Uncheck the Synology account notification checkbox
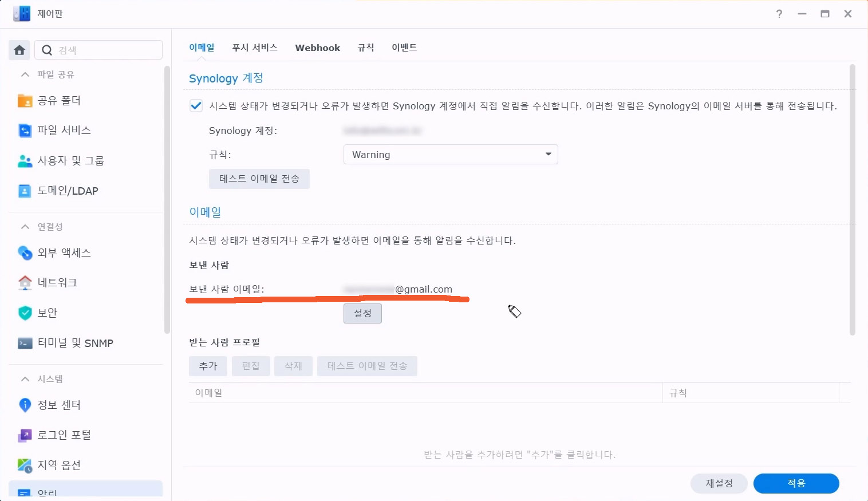The width and height of the screenshot is (868, 501). [196, 106]
